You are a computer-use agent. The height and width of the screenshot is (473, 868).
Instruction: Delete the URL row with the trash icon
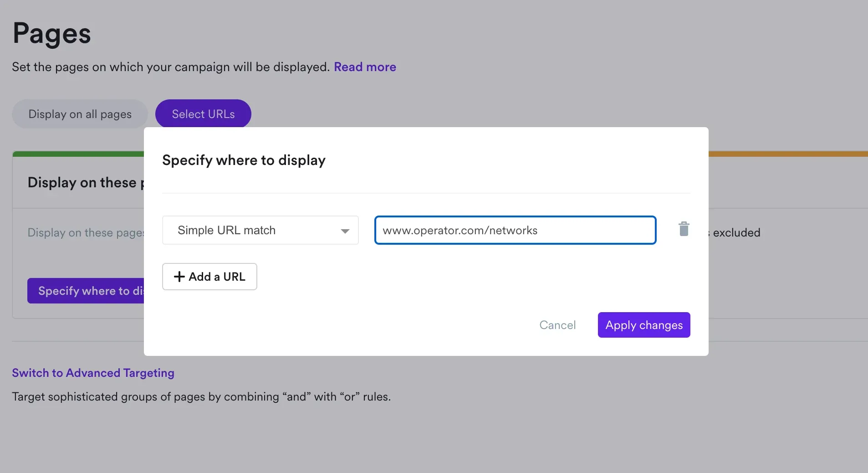click(x=684, y=229)
